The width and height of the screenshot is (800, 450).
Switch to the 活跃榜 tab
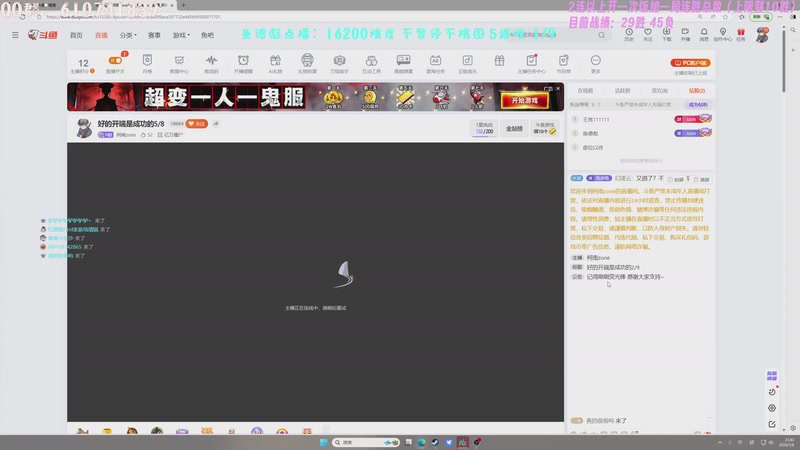(622, 90)
